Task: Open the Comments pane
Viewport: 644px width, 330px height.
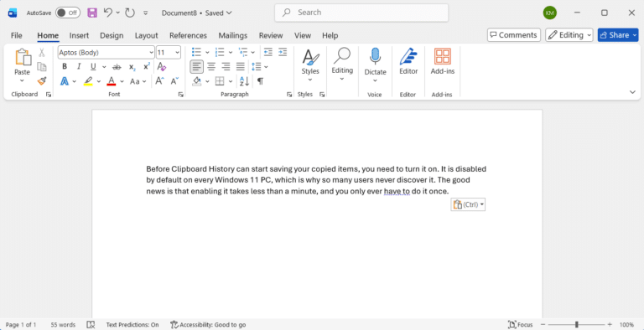Action: tap(514, 35)
